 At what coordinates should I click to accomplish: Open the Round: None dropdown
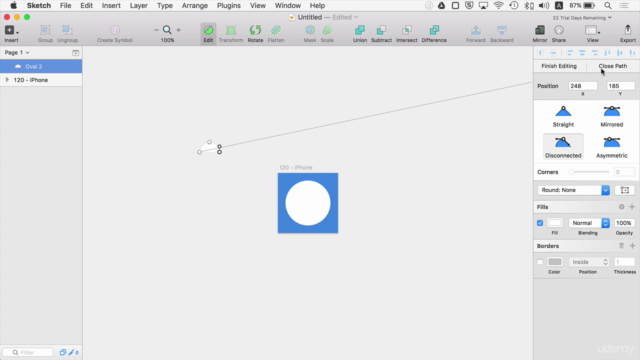point(573,190)
